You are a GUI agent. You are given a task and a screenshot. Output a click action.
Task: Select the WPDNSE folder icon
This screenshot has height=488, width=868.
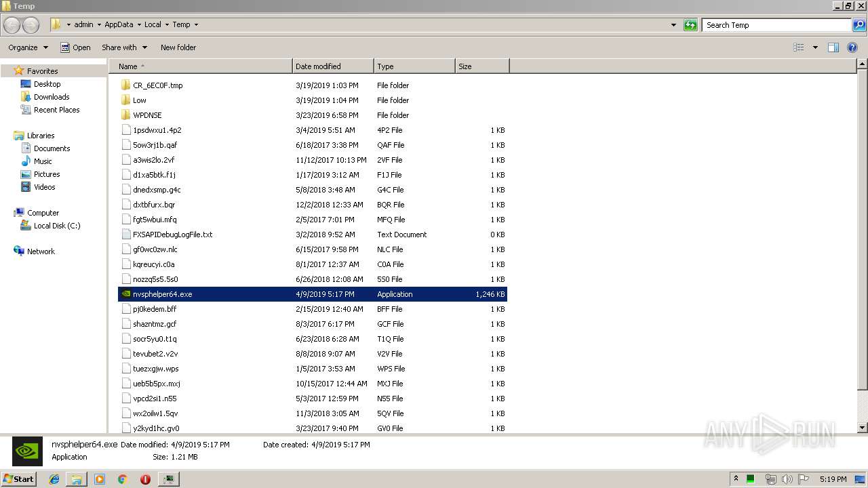[x=125, y=115]
